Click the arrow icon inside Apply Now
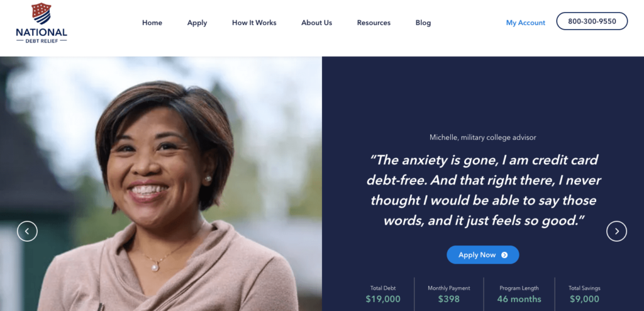This screenshot has width=644, height=311. pyautogui.click(x=504, y=255)
